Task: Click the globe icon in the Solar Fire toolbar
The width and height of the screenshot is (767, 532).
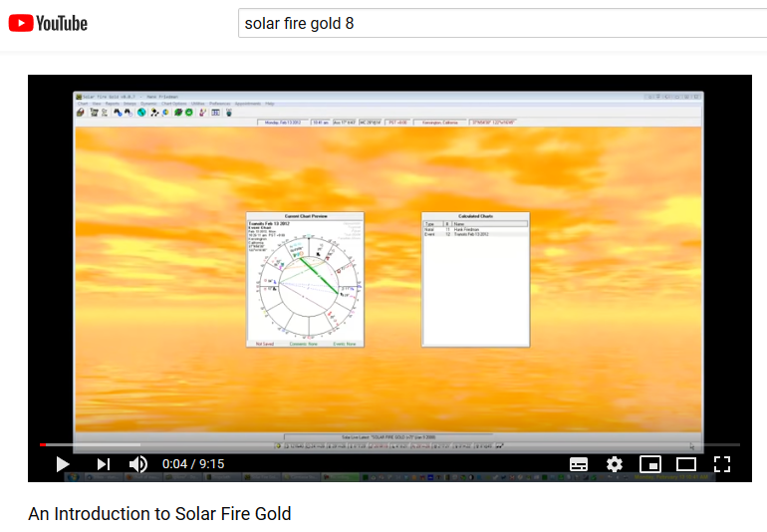Action: (141, 113)
